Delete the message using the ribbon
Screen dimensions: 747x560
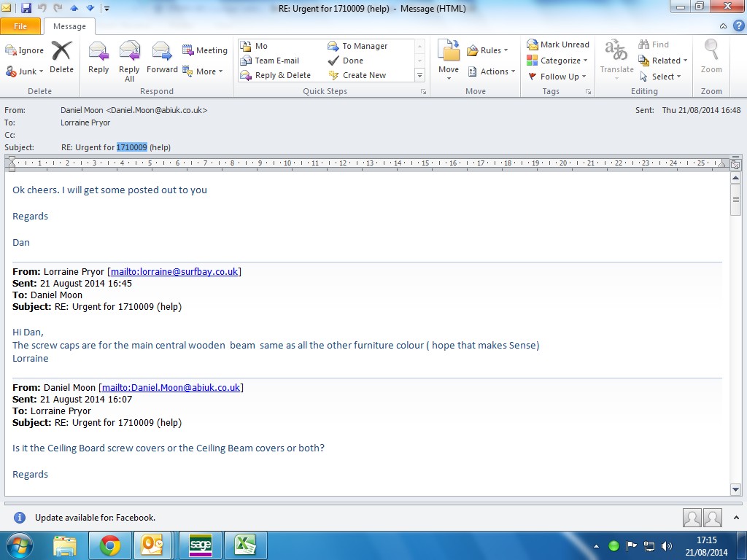(61, 58)
